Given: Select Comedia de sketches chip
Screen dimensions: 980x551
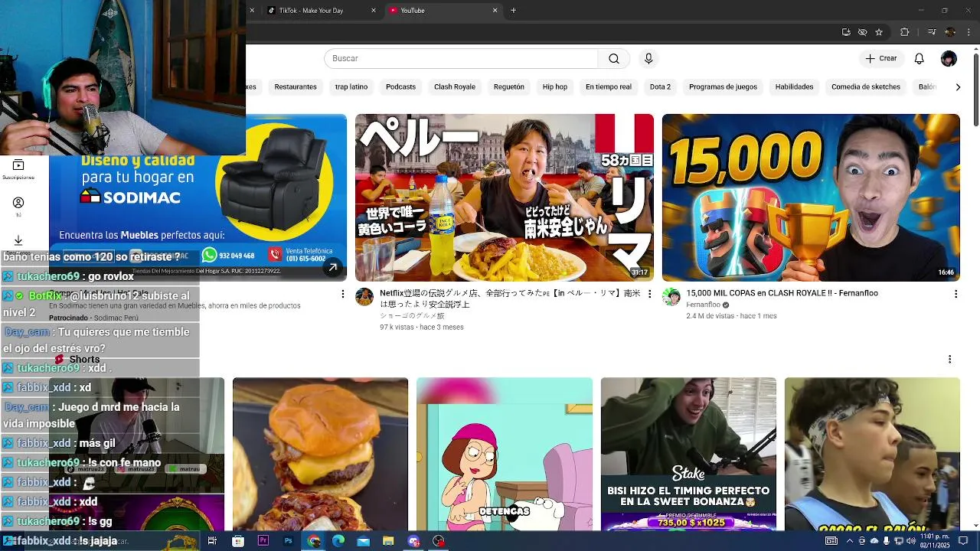Looking at the screenshot, I should point(866,87).
